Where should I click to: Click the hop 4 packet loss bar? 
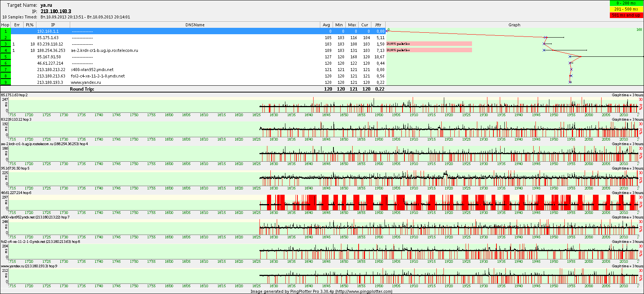click(x=429, y=50)
